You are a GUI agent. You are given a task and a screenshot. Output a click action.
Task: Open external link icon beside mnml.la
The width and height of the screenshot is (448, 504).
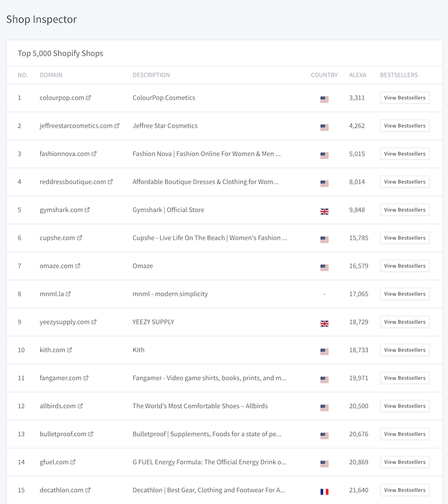point(68,293)
